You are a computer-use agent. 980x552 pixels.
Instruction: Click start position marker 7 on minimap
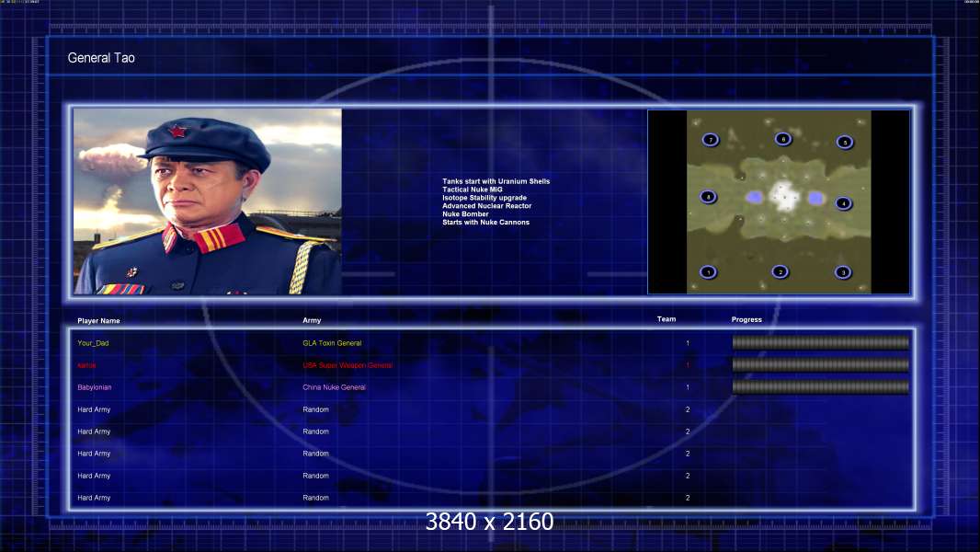point(710,140)
